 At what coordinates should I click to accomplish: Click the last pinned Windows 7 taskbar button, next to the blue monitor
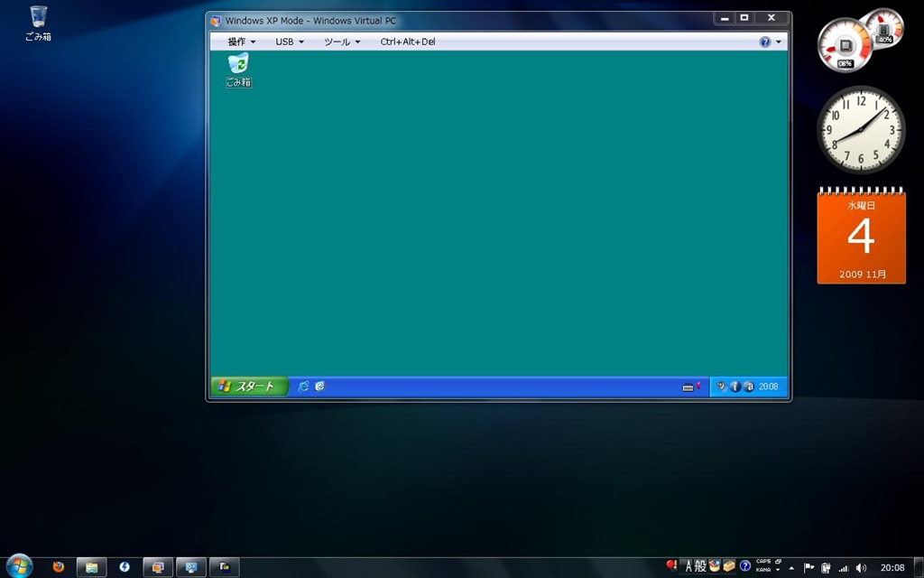pyautogui.click(x=225, y=567)
